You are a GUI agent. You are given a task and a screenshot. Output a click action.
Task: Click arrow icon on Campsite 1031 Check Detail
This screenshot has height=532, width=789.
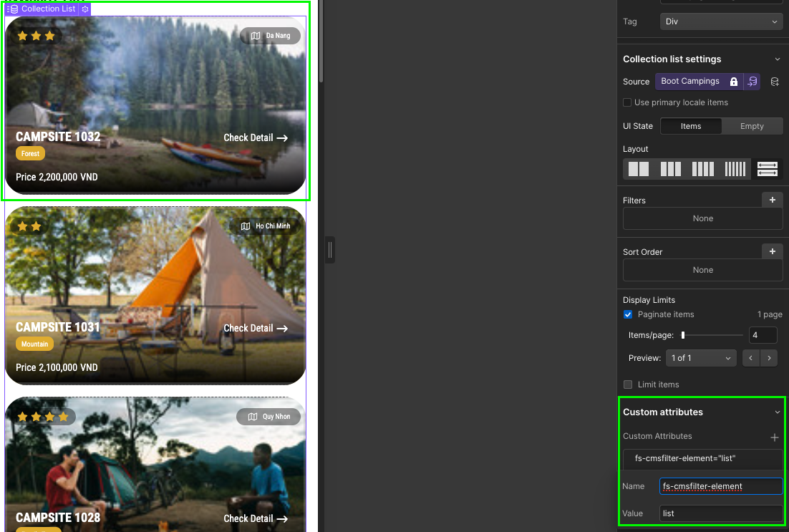(x=282, y=328)
